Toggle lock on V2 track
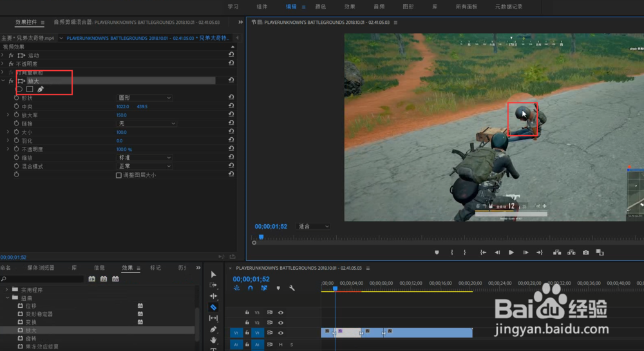Image resolution: width=644 pixels, height=351 pixels. 247,323
